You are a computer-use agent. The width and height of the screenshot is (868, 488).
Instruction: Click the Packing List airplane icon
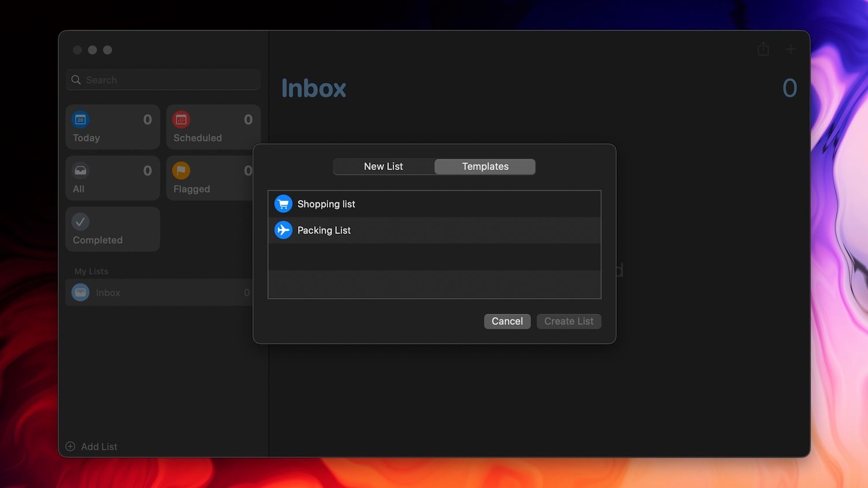(284, 230)
